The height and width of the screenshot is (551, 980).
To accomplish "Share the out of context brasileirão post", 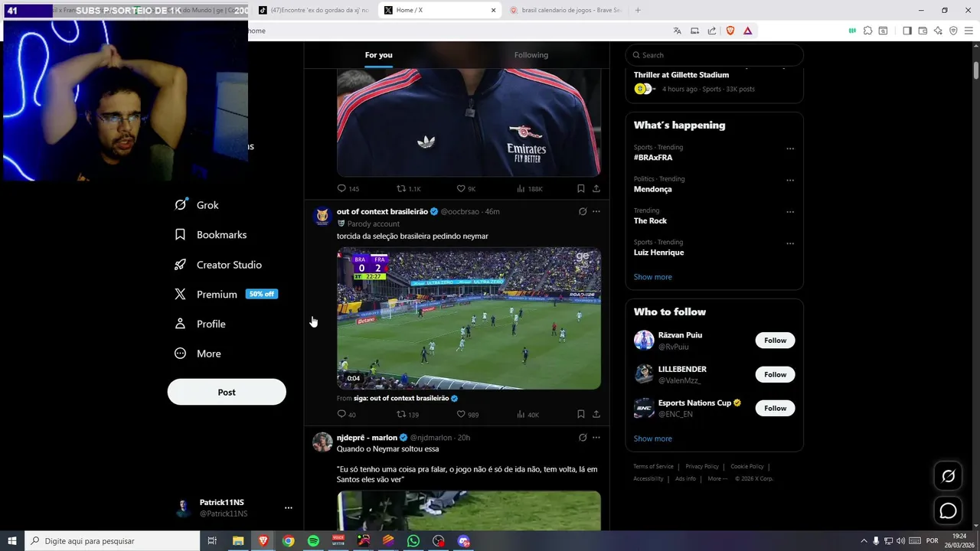I will (596, 414).
